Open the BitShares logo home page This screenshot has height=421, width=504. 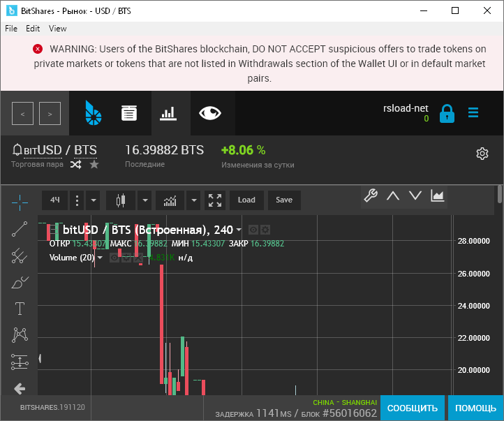pyautogui.click(x=94, y=113)
